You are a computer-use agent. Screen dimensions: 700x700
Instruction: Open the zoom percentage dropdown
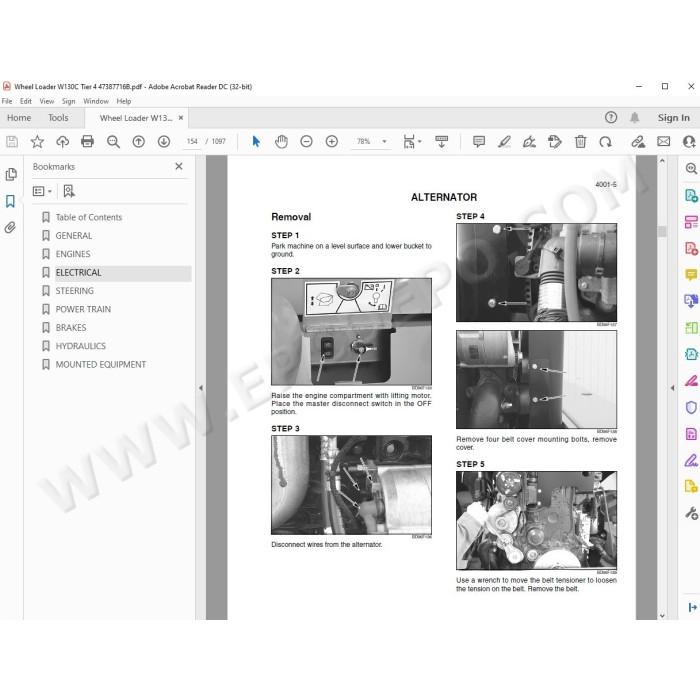[x=384, y=142]
